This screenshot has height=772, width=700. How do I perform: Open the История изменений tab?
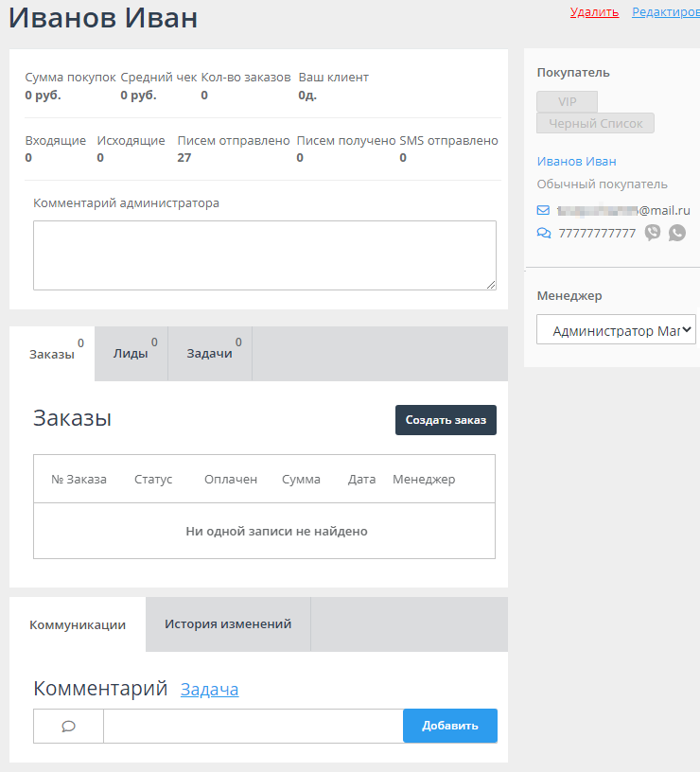point(227,623)
